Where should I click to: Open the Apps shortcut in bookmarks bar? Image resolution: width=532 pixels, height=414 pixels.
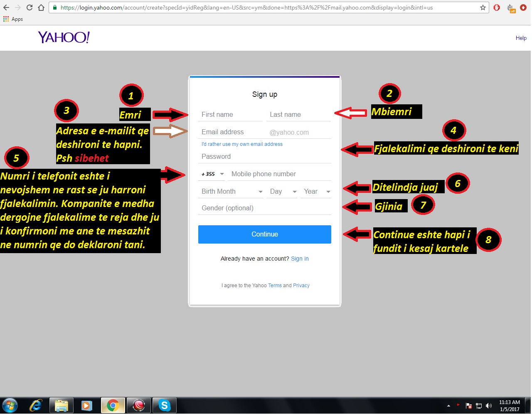(x=13, y=19)
